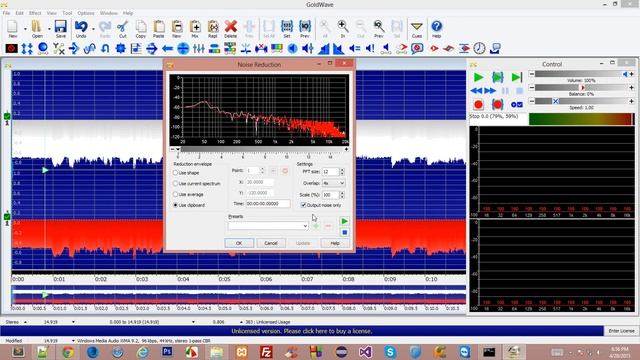This screenshot has width=640, height=360.
Task: Click the Enter License button
Action: pos(622,331)
